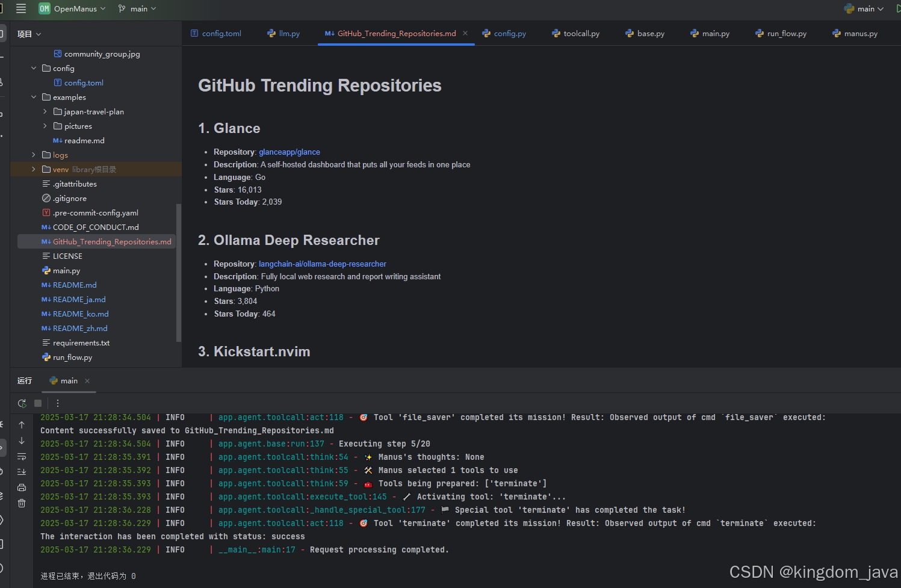This screenshot has height=588, width=901.
Task: Switch to the toolcall.py editor tab
Action: click(575, 34)
